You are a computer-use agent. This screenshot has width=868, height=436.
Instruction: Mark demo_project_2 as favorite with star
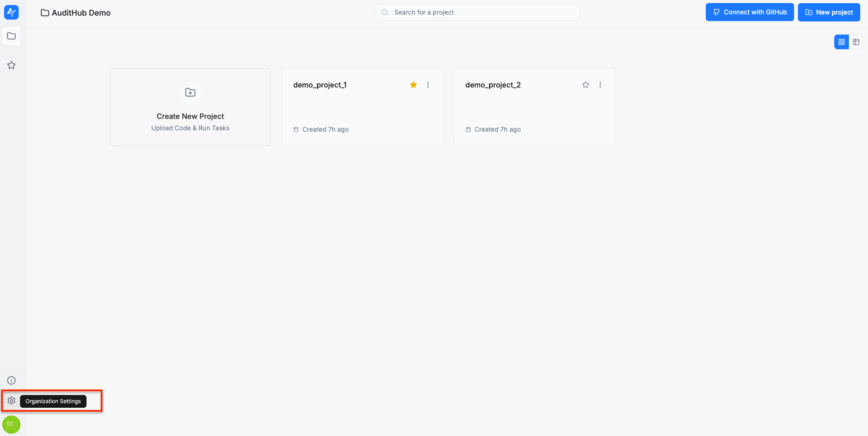click(x=586, y=85)
